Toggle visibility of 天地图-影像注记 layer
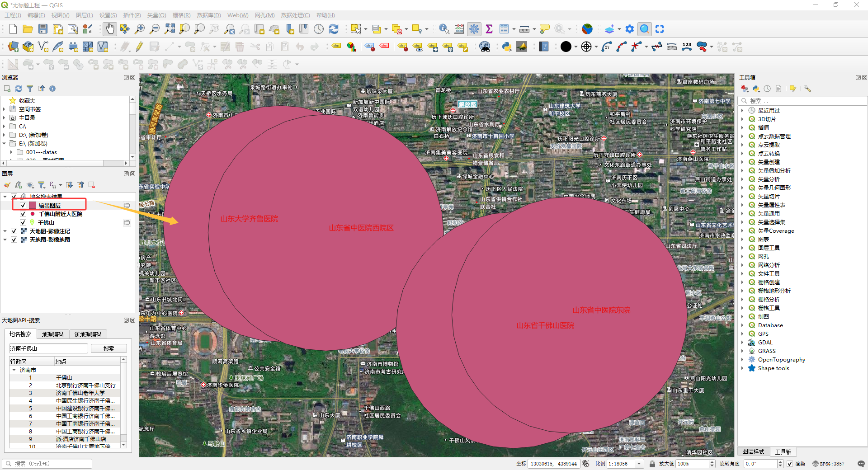Image resolution: width=868 pixels, height=470 pixels. click(x=14, y=231)
